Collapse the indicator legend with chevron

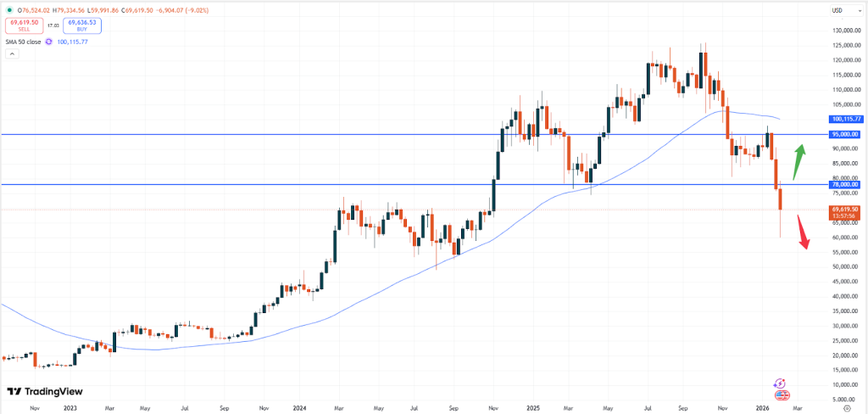click(x=12, y=53)
